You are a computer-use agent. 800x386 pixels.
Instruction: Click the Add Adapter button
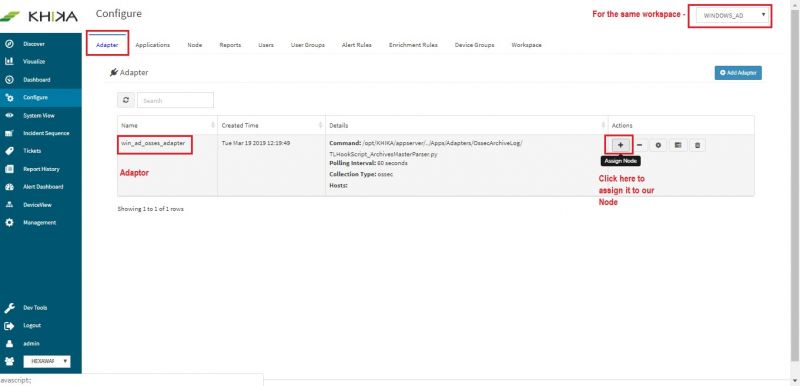pyautogui.click(x=738, y=73)
